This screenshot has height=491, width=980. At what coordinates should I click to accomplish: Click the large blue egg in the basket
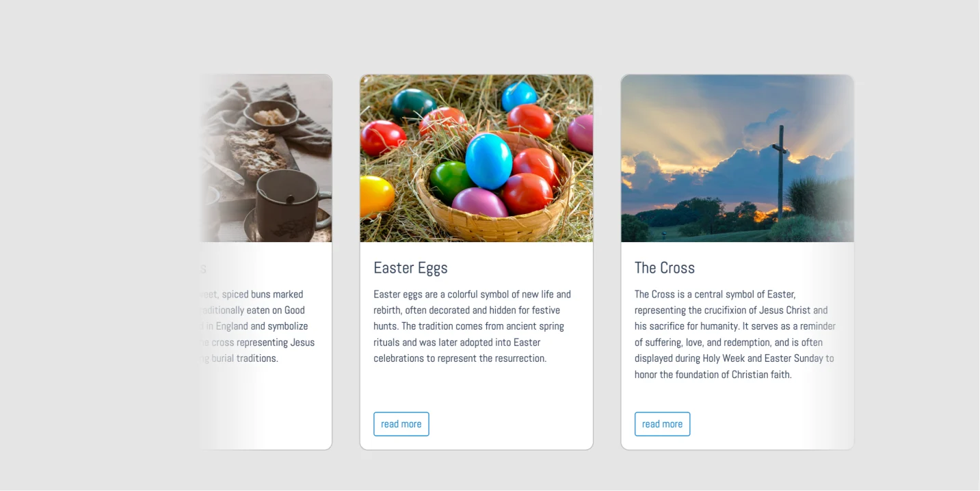pos(488,161)
